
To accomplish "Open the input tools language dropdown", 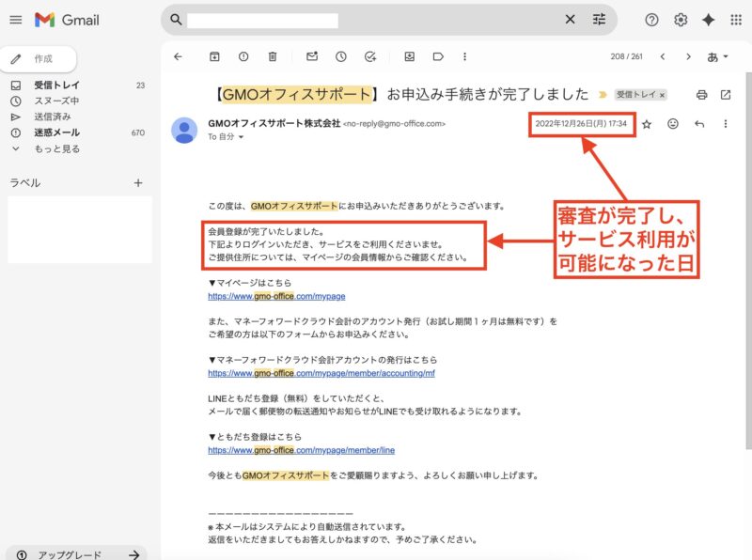I will tap(717, 56).
